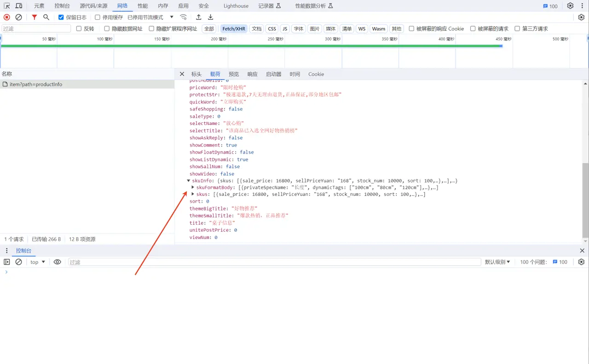The height and width of the screenshot is (364, 589).
Task: Open the Performance insights tab
Action: pos(314,6)
